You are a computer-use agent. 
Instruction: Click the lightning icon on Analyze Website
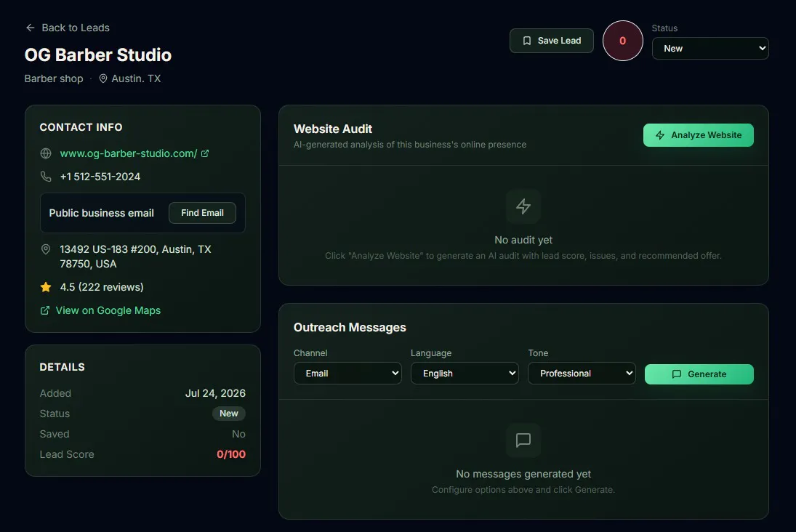pyautogui.click(x=660, y=135)
